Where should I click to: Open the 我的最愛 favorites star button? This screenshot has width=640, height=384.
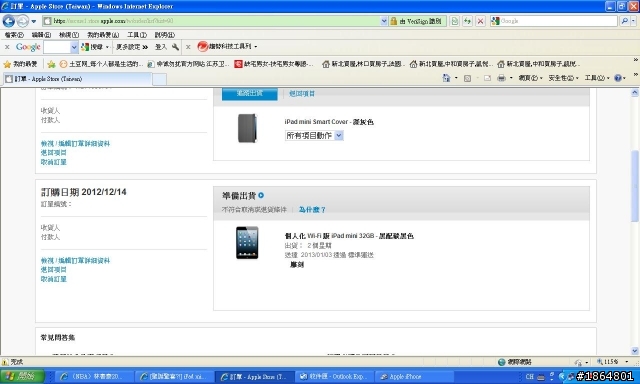point(20,64)
